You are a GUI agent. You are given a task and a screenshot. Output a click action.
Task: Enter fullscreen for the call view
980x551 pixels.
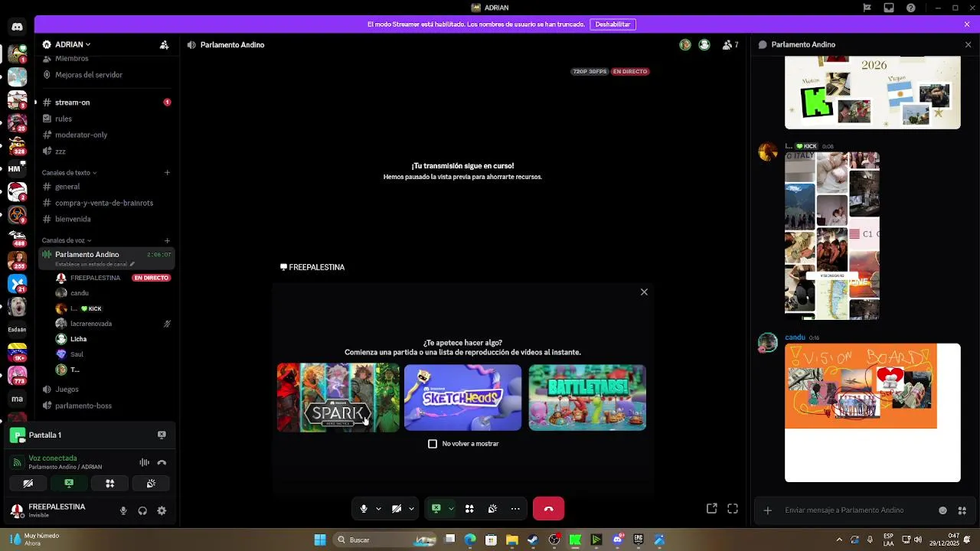tap(733, 508)
